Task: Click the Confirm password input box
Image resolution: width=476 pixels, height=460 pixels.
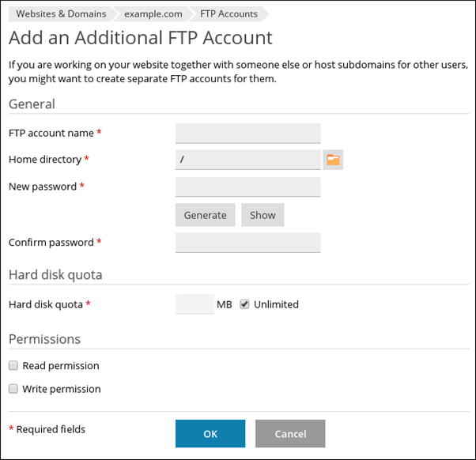Action: tap(247, 242)
